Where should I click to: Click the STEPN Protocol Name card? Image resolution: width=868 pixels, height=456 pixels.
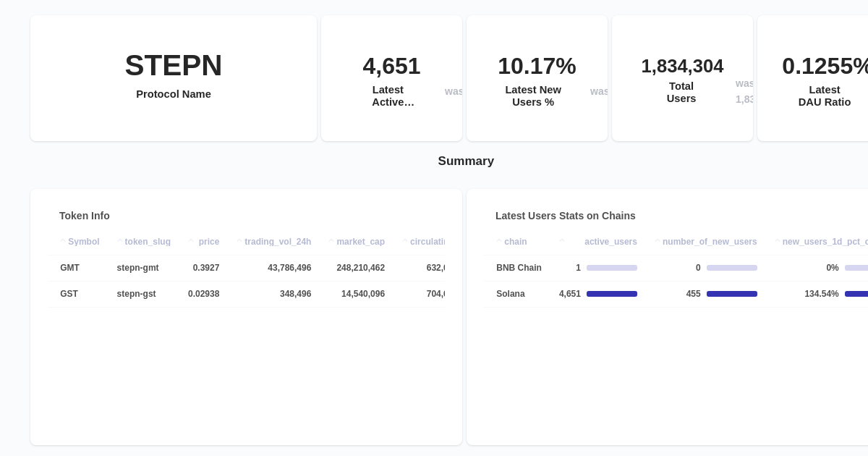[x=174, y=78]
